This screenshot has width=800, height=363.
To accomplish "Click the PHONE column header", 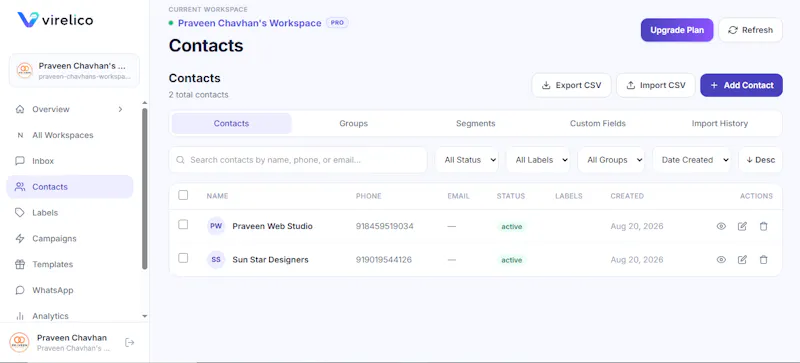I will point(368,196).
